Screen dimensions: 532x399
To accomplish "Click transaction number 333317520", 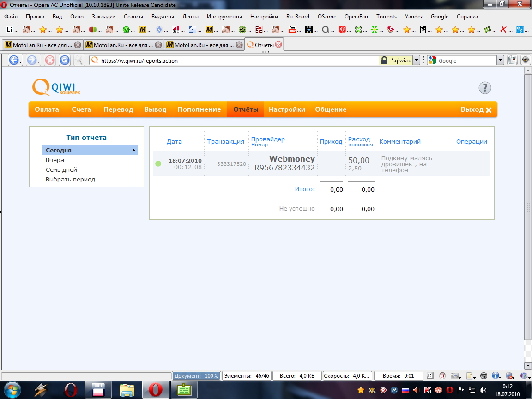I will [x=231, y=164].
